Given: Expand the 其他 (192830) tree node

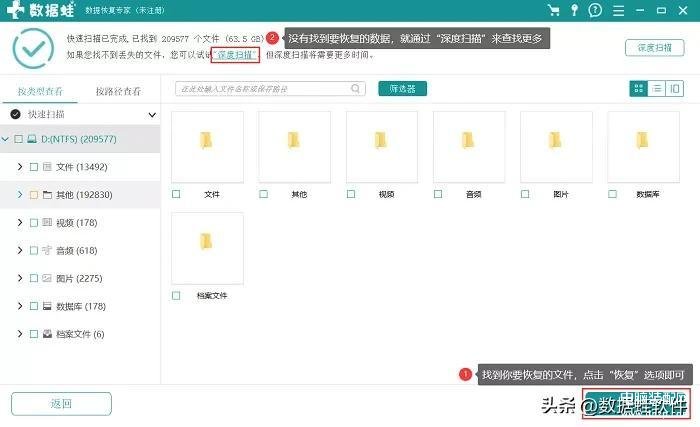Looking at the screenshot, I should coord(20,194).
